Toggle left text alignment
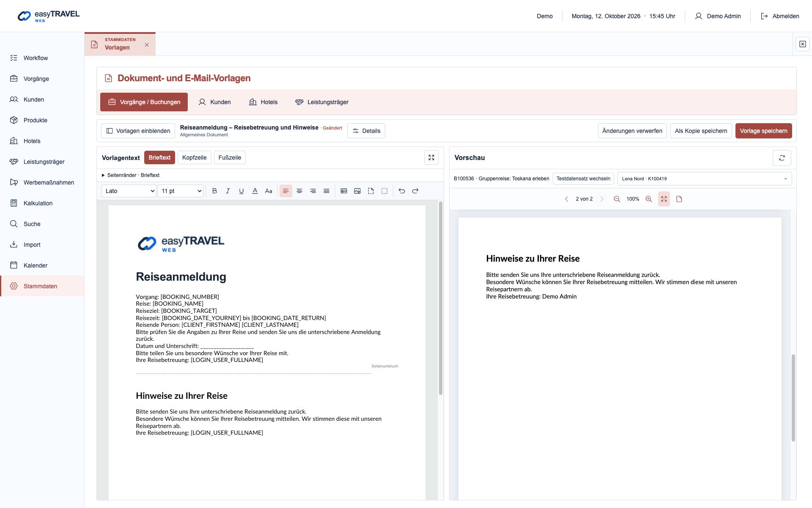The height and width of the screenshot is (508, 812). click(x=286, y=191)
